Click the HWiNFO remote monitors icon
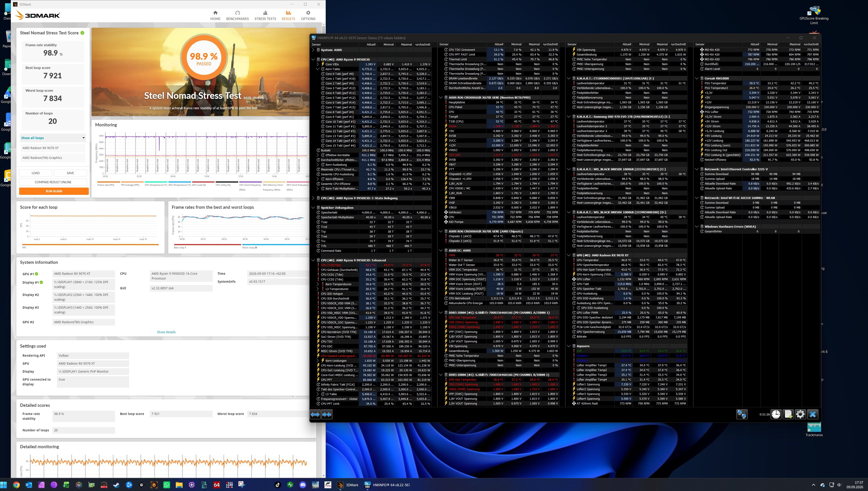The height and width of the screenshot is (491, 868). tap(742, 414)
